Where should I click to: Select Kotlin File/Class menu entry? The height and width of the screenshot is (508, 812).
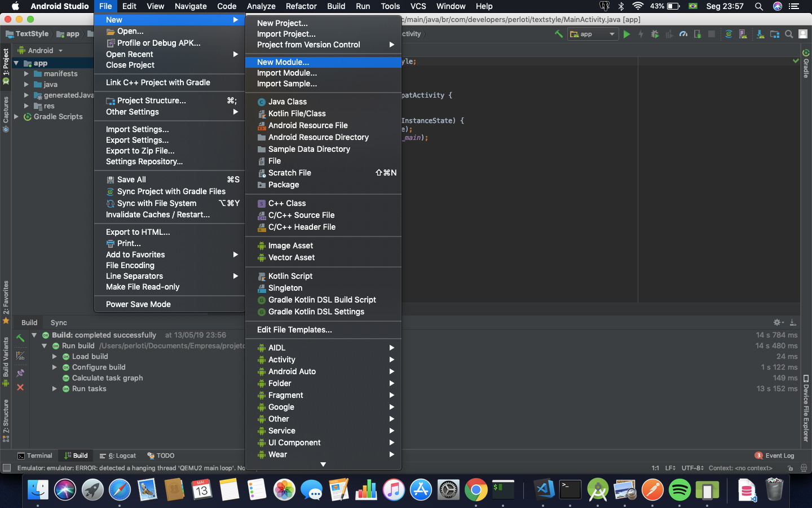click(x=323, y=113)
